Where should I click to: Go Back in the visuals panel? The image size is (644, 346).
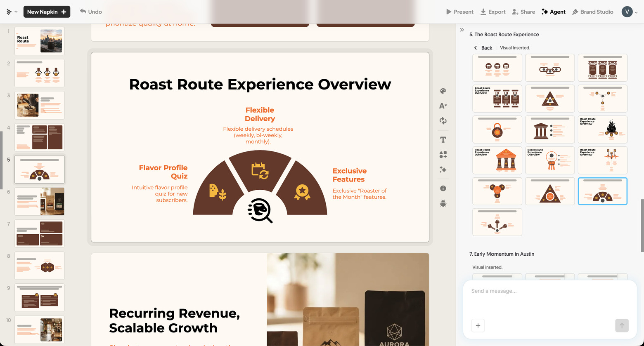pos(483,48)
